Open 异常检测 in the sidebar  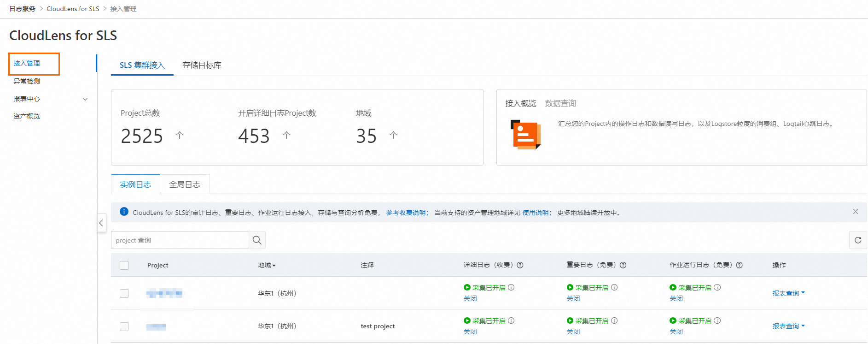27,81
